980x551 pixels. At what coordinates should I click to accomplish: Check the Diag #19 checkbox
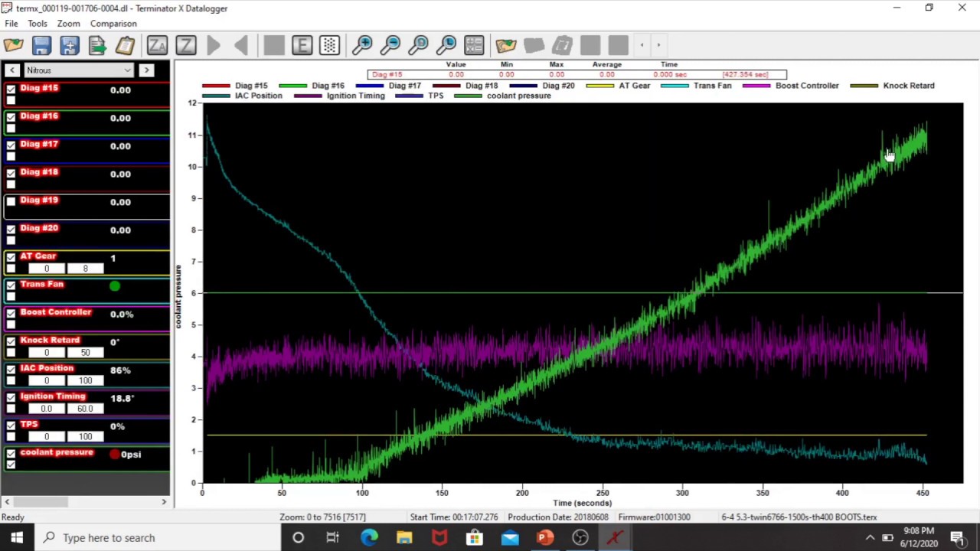(x=11, y=202)
